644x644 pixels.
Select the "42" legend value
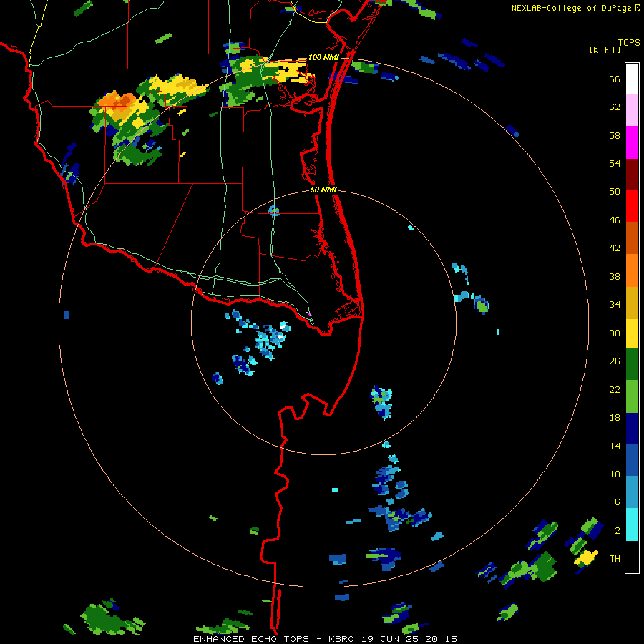tap(615, 248)
